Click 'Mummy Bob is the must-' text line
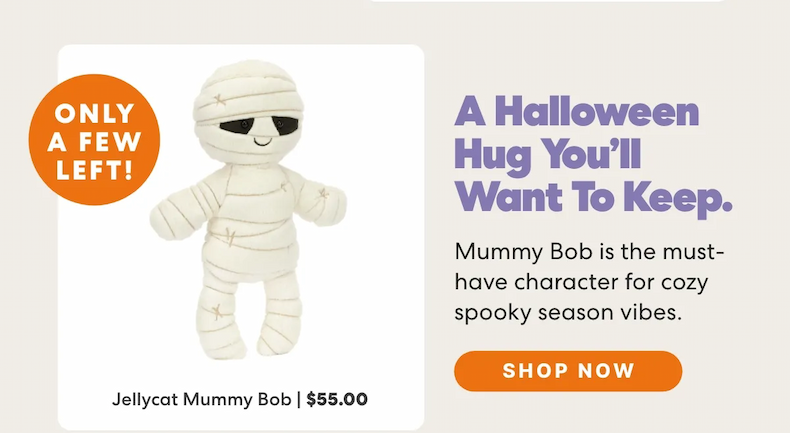The width and height of the screenshot is (790, 433). [x=589, y=251]
